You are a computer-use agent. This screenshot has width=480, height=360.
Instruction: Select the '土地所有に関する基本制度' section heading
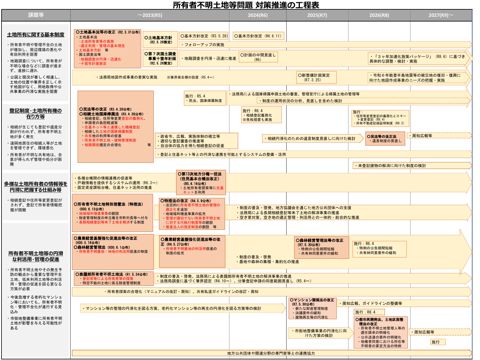(x=36, y=34)
